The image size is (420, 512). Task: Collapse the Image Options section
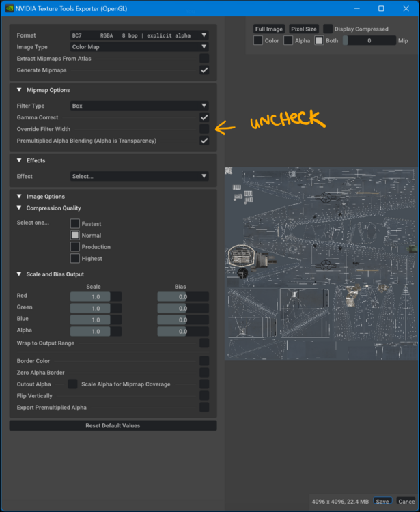pyautogui.click(x=19, y=196)
